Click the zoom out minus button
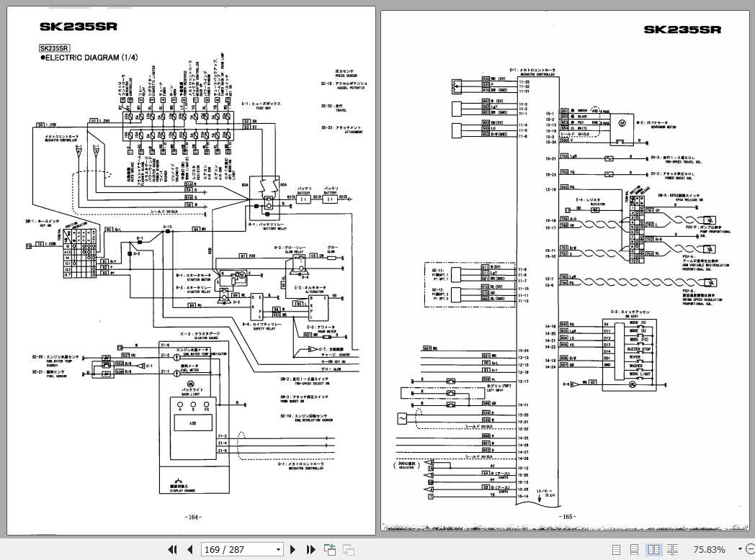This screenshot has height=560, width=755. 750,549
